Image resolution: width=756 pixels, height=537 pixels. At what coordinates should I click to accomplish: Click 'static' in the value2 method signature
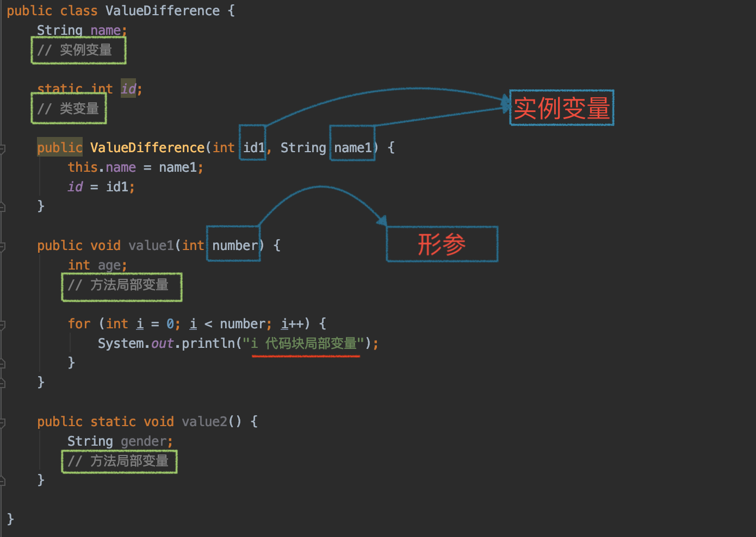[113, 422]
